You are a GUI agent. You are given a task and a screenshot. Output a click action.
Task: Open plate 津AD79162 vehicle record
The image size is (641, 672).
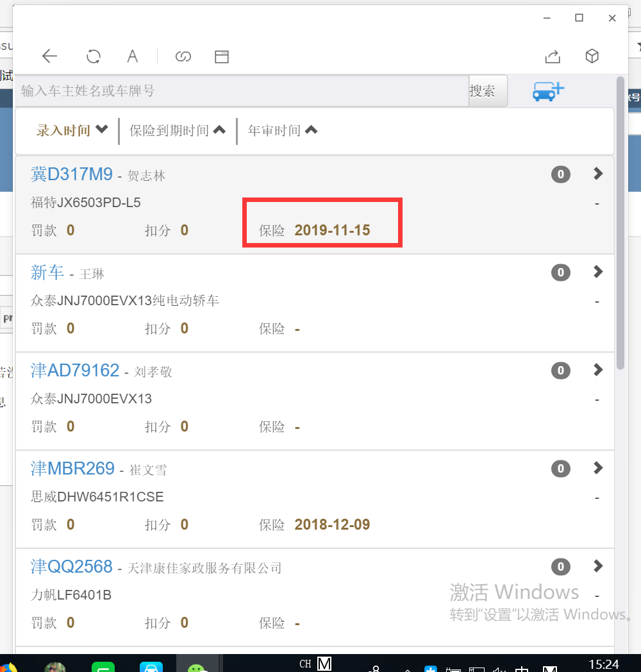tap(75, 371)
